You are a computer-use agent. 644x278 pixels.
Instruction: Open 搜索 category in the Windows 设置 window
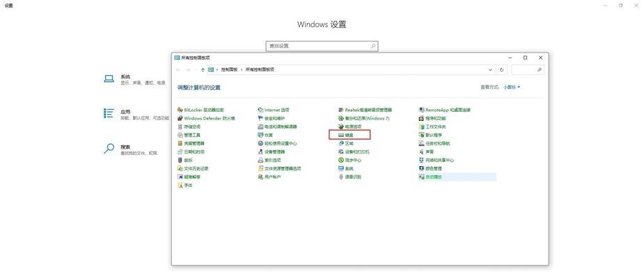pyautogui.click(x=131, y=149)
